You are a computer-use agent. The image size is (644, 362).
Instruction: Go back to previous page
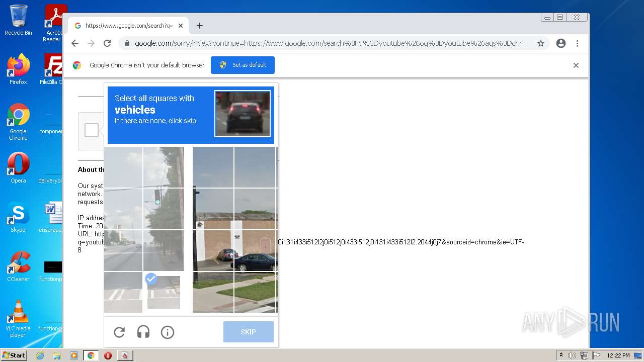pos(75,43)
